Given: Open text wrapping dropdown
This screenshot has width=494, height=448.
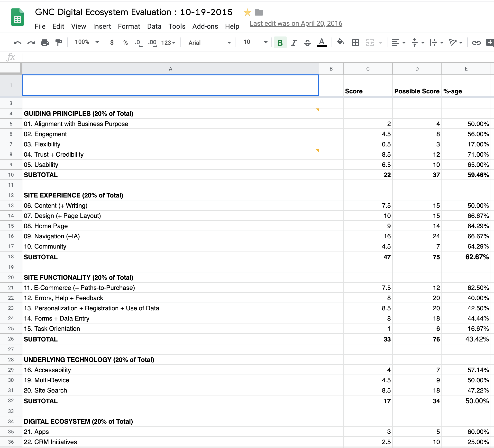Looking at the screenshot, I should [437, 43].
